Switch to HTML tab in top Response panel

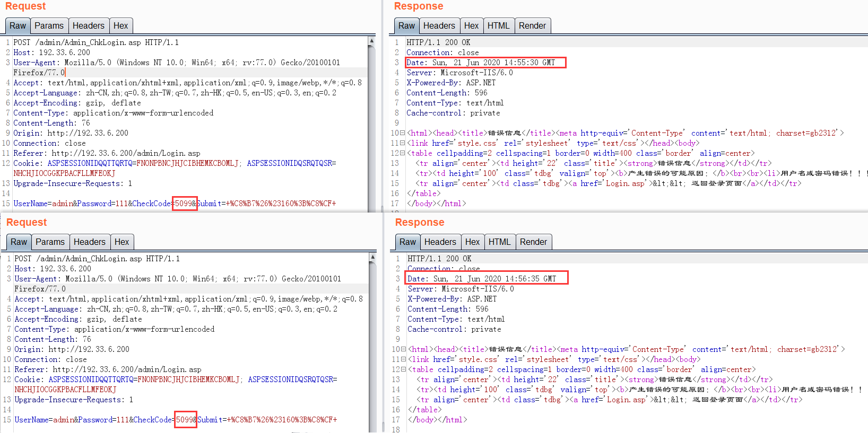point(498,25)
